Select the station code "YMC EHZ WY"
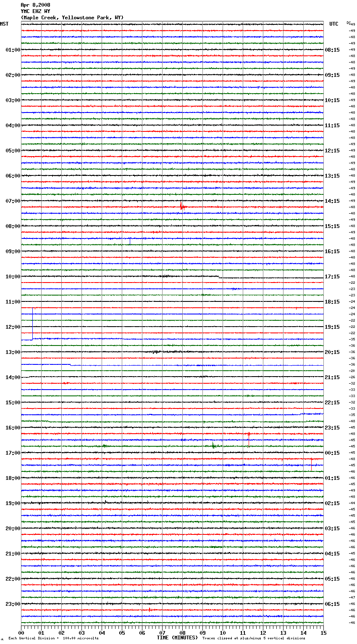The height and width of the screenshot is (644, 357). point(35,11)
